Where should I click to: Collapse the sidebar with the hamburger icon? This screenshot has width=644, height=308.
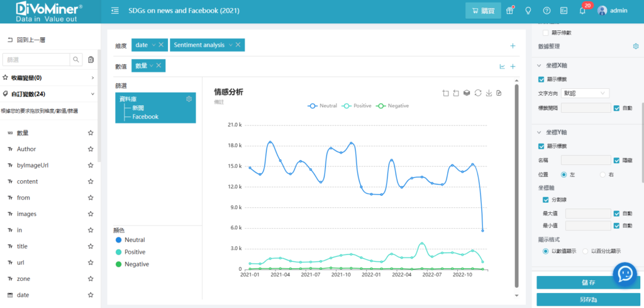[x=114, y=11]
